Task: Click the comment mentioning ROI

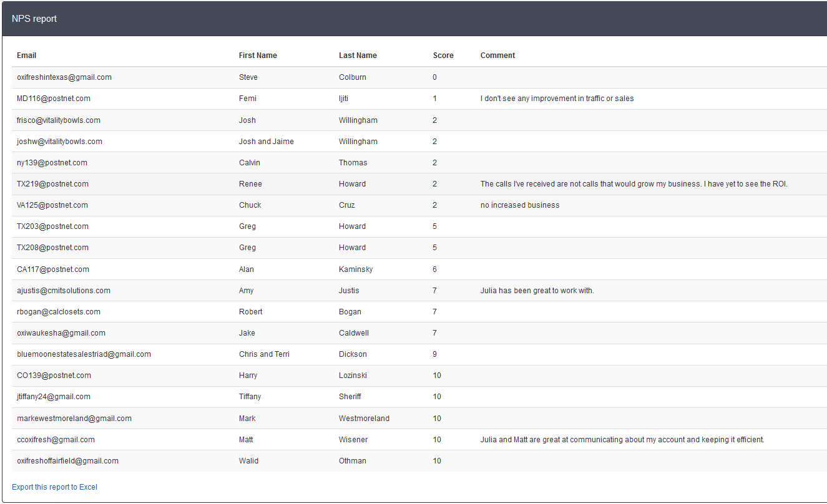Action: (x=634, y=184)
